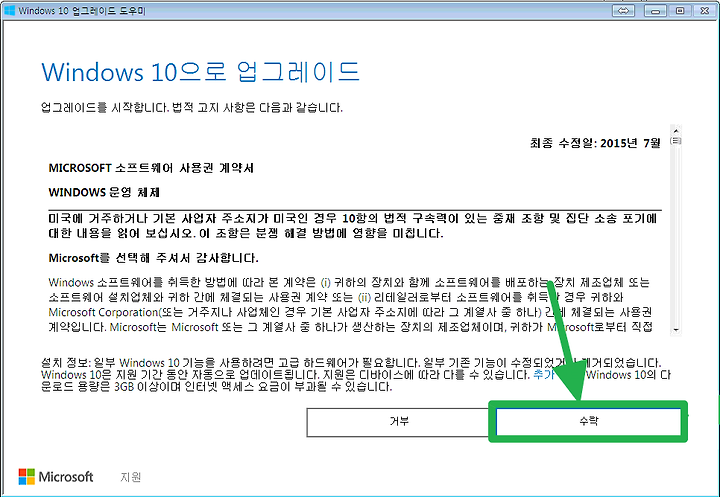720x497 pixels.
Task: Click the 수락 (Accept) button
Action: point(588,421)
